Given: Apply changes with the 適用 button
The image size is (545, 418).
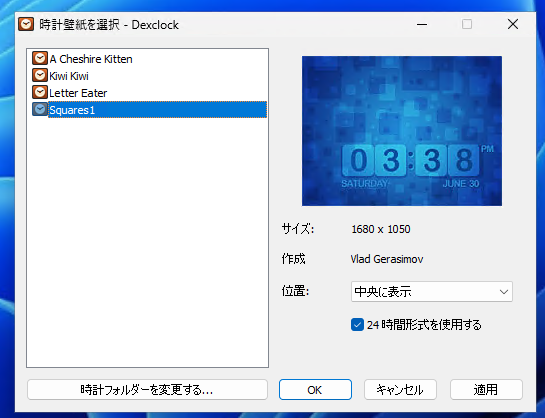Looking at the screenshot, I should 486,390.
